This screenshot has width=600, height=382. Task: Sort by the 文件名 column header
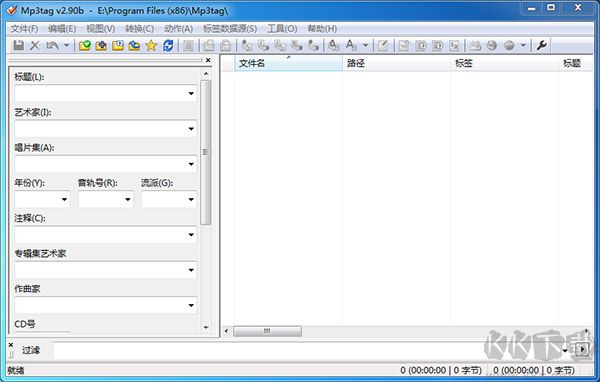click(289, 63)
